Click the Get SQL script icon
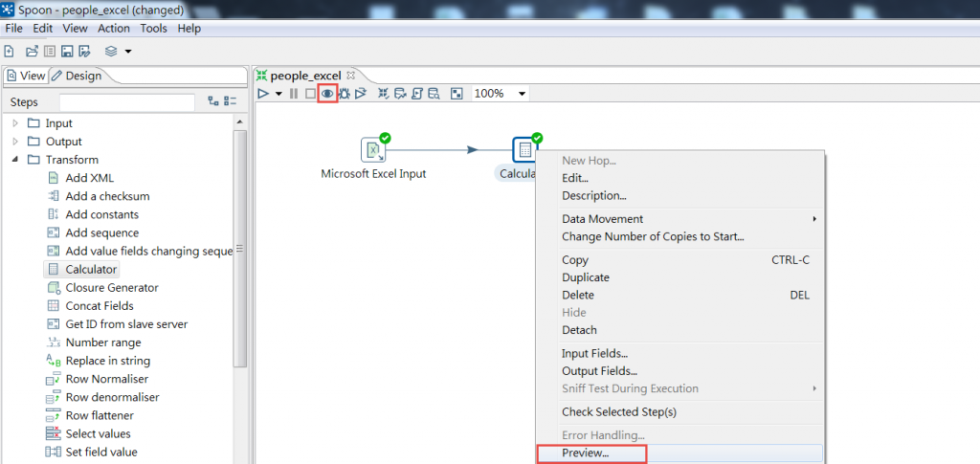This screenshot has width=980, height=464. click(417, 94)
